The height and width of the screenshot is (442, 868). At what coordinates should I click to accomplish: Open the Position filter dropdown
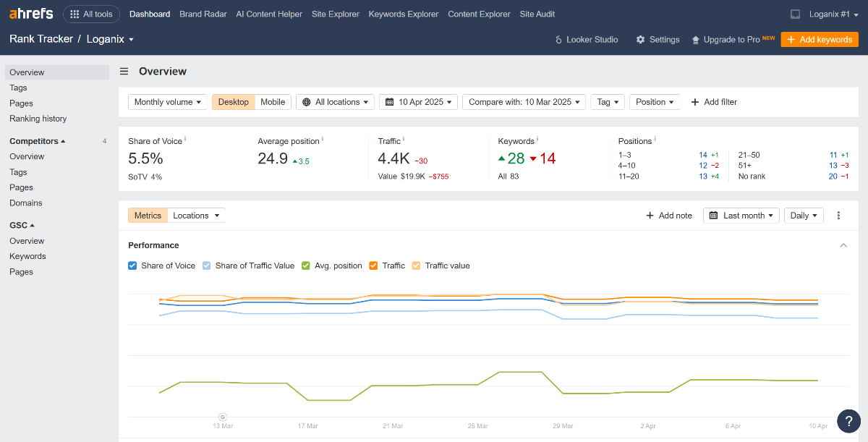pos(655,102)
